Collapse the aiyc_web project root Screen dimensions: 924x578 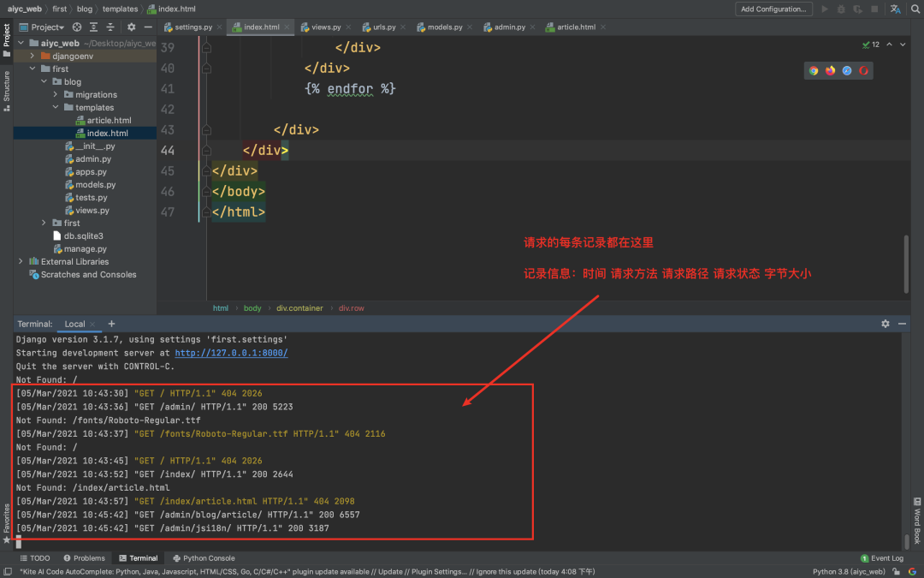(x=21, y=43)
